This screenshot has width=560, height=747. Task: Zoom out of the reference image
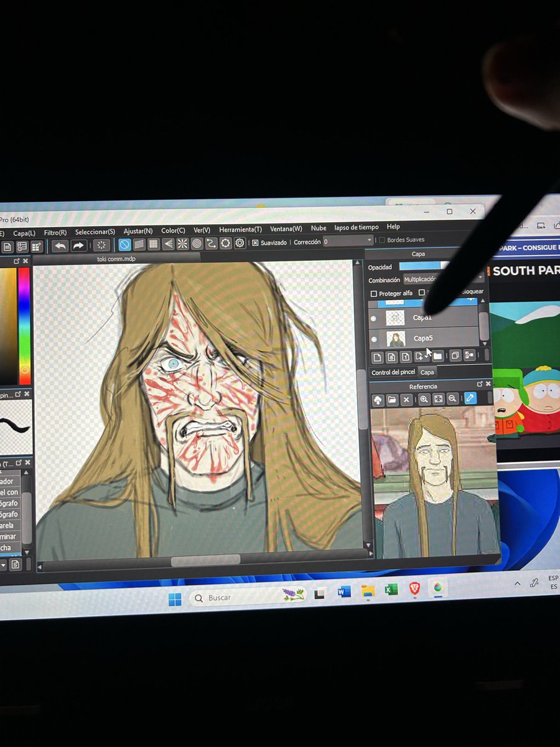click(452, 398)
